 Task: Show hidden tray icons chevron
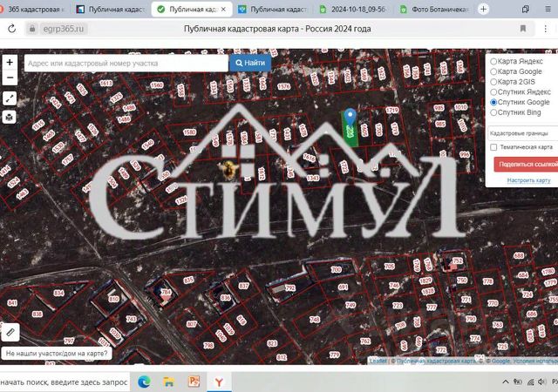(x=506, y=382)
